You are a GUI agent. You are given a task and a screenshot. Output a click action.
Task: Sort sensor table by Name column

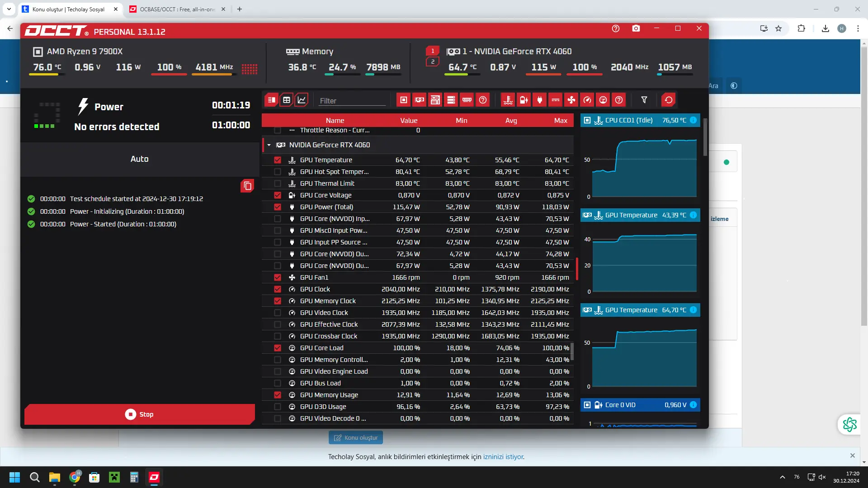tap(335, 120)
